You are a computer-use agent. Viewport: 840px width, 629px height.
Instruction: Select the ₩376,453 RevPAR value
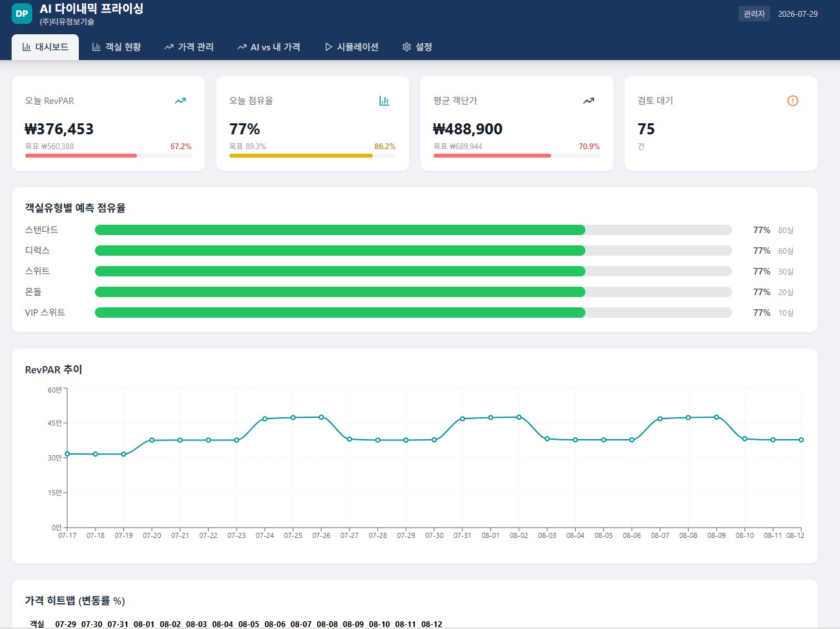pyautogui.click(x=59, y=129)
